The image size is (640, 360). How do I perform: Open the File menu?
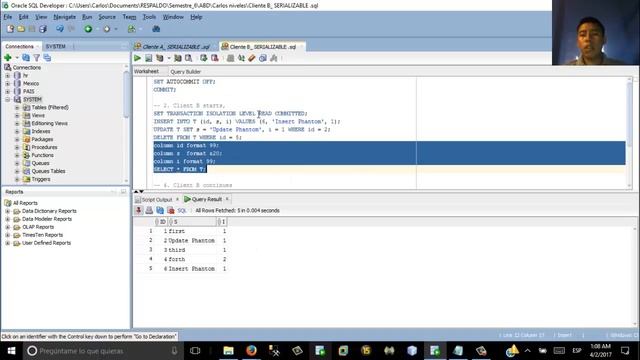click(8, 17)
